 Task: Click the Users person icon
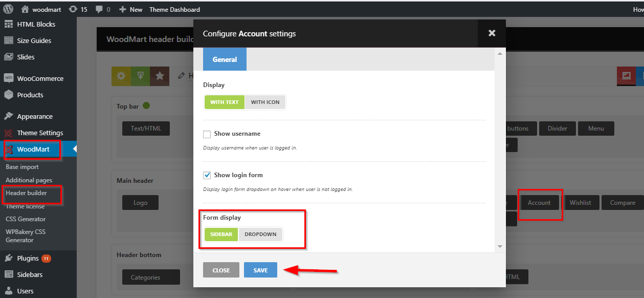click(x=8, y=291)
